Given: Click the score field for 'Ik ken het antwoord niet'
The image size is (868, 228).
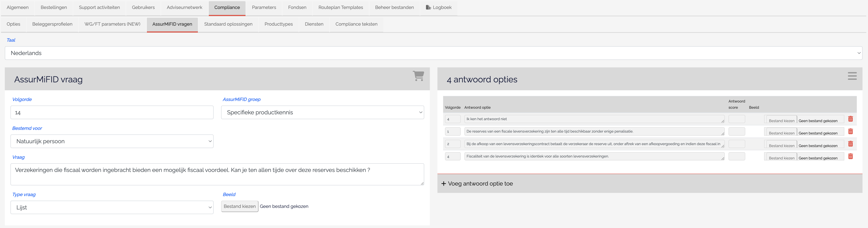Looking at the screenshot, I should click(x=737, y=119).
